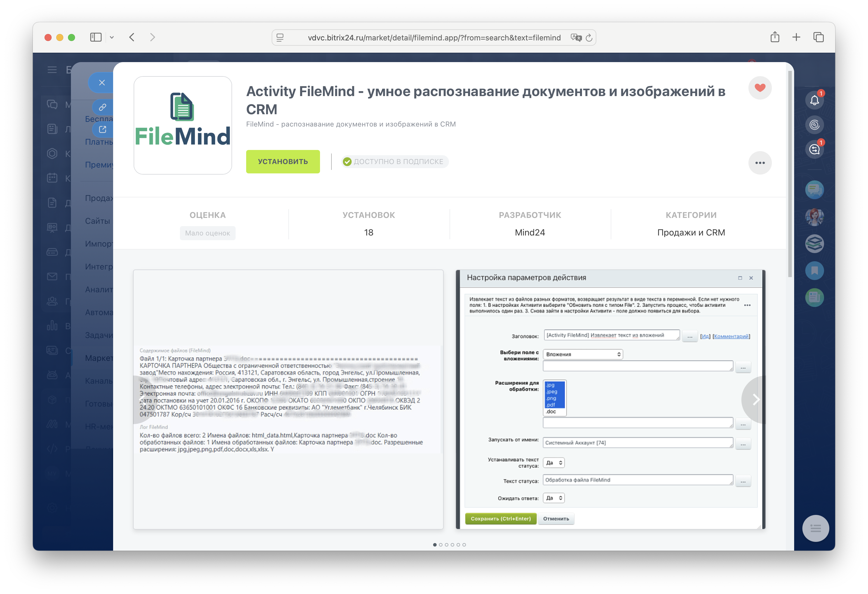Select the last carousel dot
The image size is (868, 594).
coord(464,545)
